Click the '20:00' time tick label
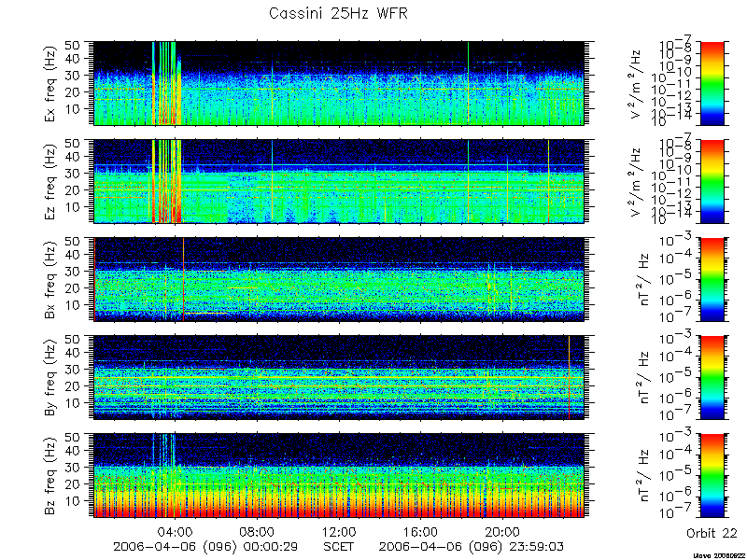This screenshot has width=747, height=560. (503, 532)
